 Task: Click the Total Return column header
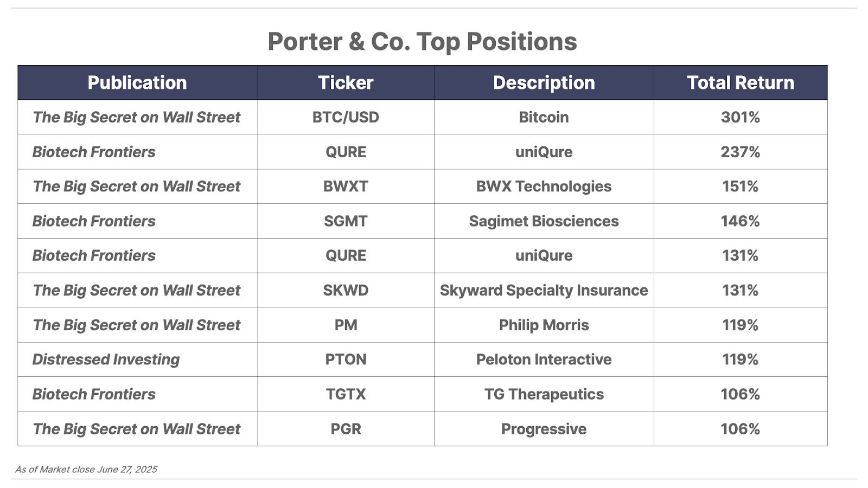741,82
